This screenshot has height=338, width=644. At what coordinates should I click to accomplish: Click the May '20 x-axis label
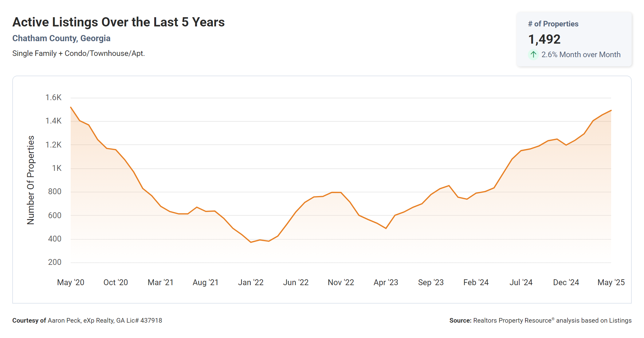tap(71, 282)
